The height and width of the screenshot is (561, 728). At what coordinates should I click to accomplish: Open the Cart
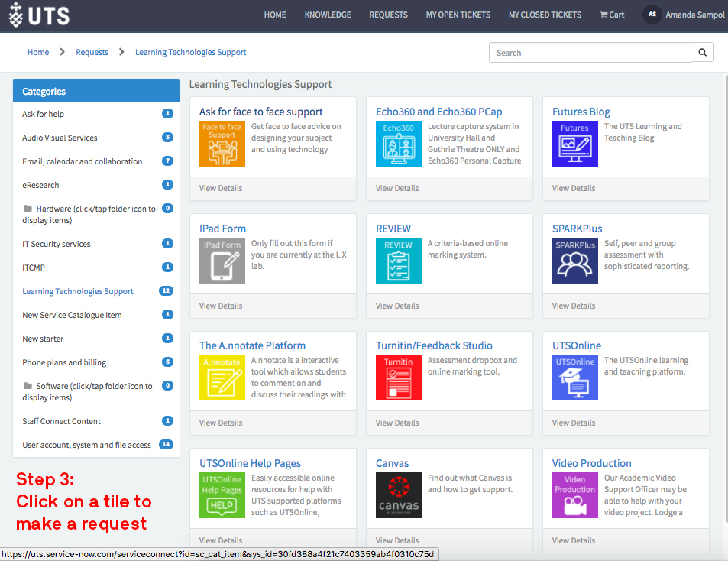coord(612,15)
